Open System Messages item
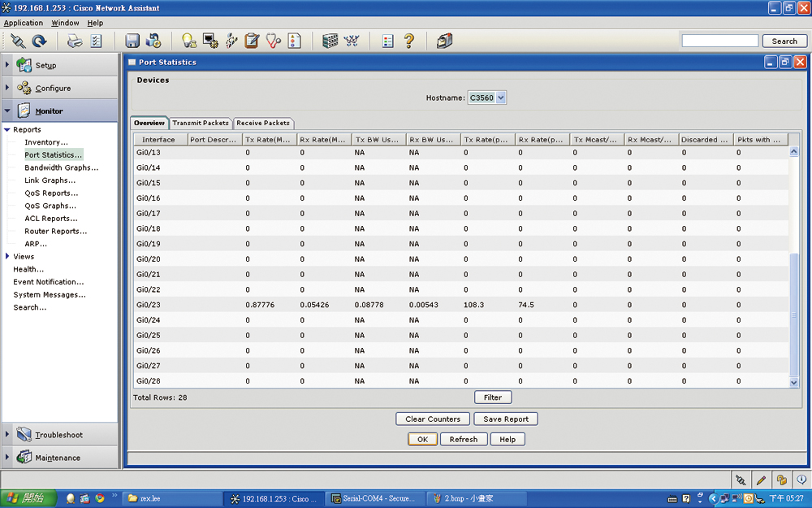Screen dimensions: 812x508 [x=50, y=294]
